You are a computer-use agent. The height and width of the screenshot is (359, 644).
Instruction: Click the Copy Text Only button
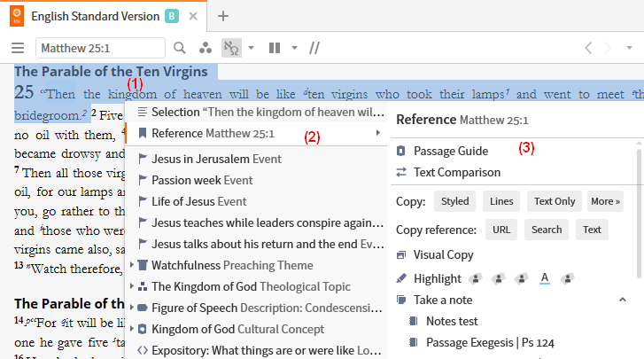tap(555, 201)
